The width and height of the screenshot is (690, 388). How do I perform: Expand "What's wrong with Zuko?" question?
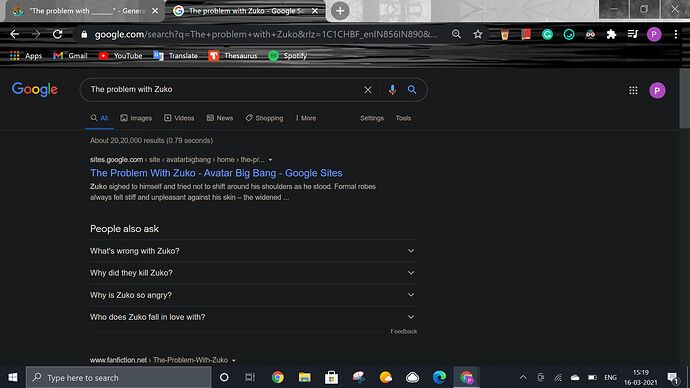(253, 251)
